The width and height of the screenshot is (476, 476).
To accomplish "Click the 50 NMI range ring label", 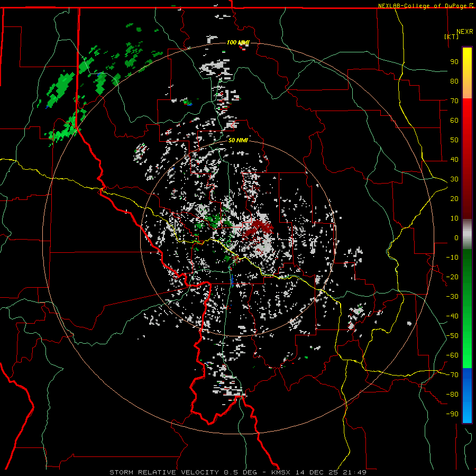I will click(238, 140).
